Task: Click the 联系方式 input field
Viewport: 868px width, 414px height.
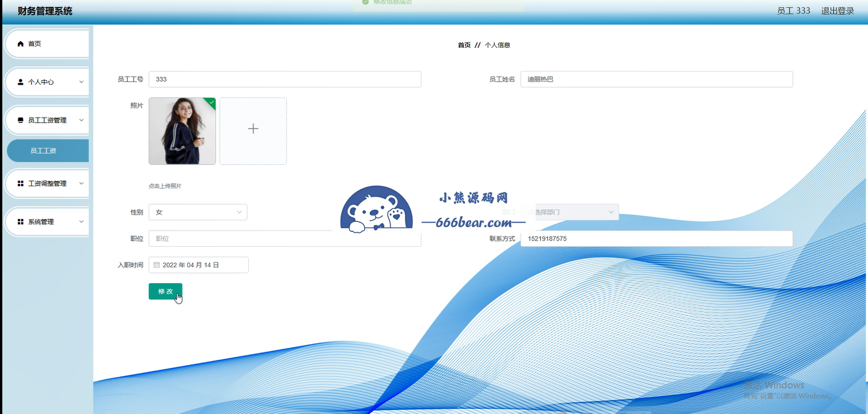Action: [657, 239]
